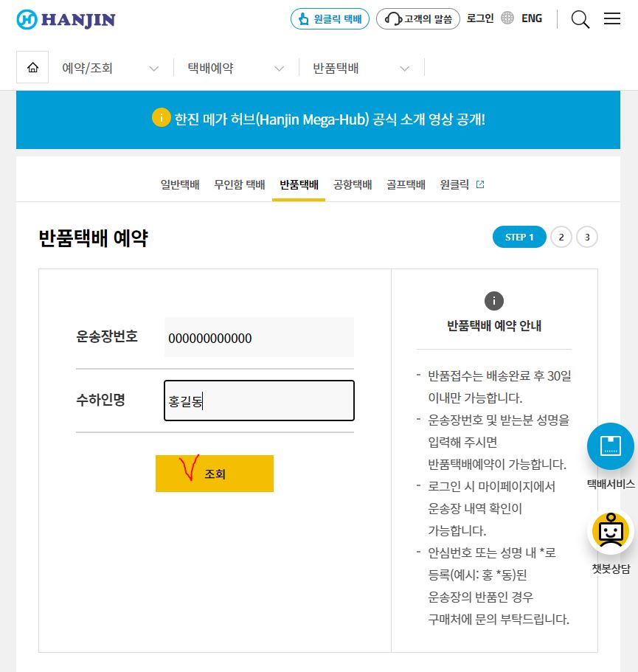Click the headset icon on 고객의 말씀 button
638x672 pixels.
tap(393, 18)
